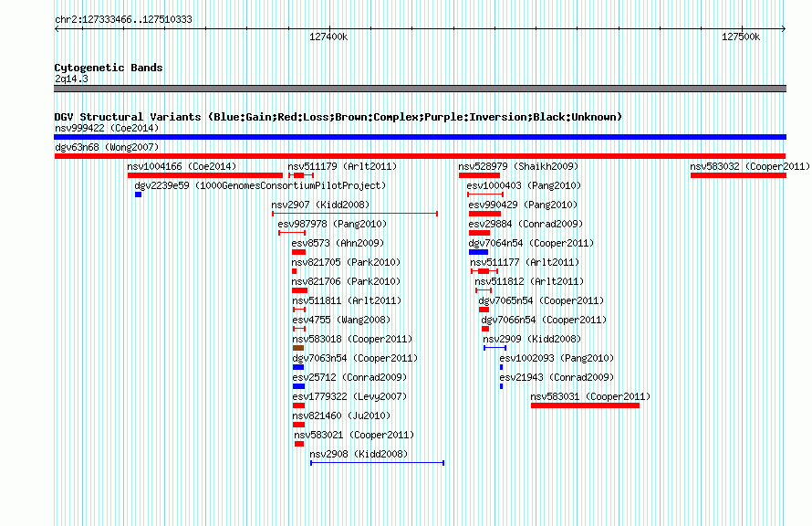Open dgv7066n54 (Cooper2011) variant

click(x=545, y=320)
